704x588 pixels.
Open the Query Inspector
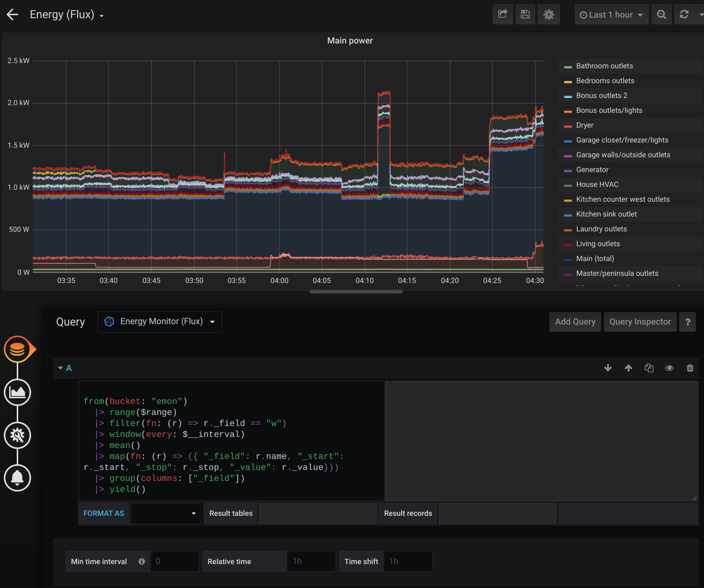pyautogui.click(x=640, y=322)
